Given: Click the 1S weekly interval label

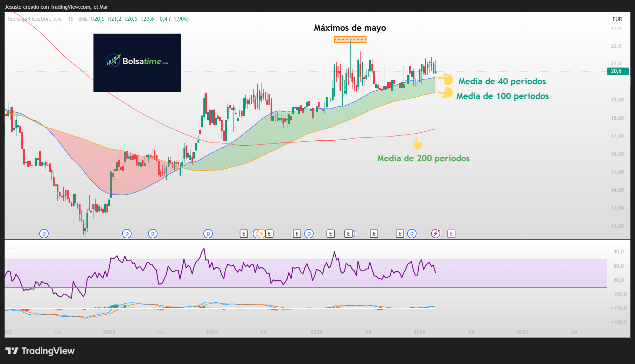Looking at the screenshot, I should (71, 19).
